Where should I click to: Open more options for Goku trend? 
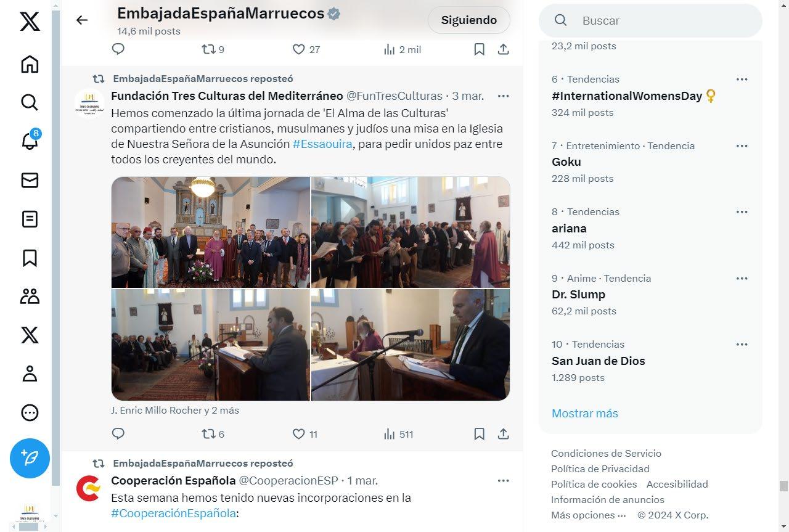742,146
